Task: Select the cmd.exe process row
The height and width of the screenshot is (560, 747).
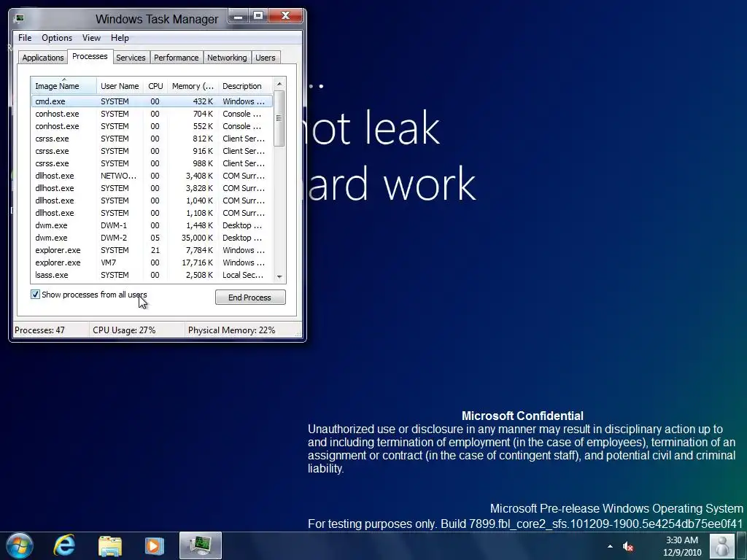Action: coord(152,101)
